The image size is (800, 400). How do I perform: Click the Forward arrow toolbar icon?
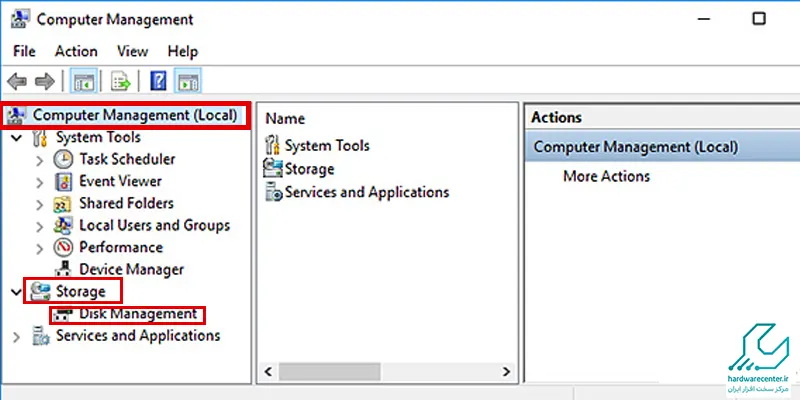click(44, 81)
